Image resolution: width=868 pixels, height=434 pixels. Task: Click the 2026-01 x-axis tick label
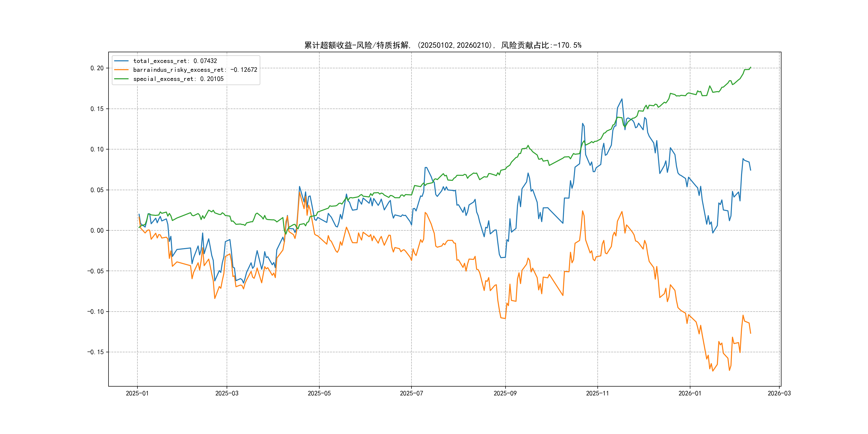coord(690,393)
